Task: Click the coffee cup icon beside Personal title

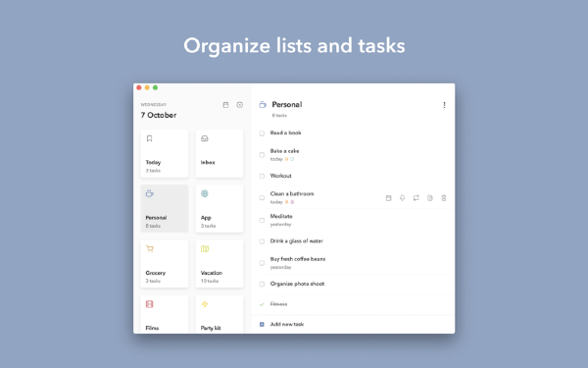Action: 263,105
